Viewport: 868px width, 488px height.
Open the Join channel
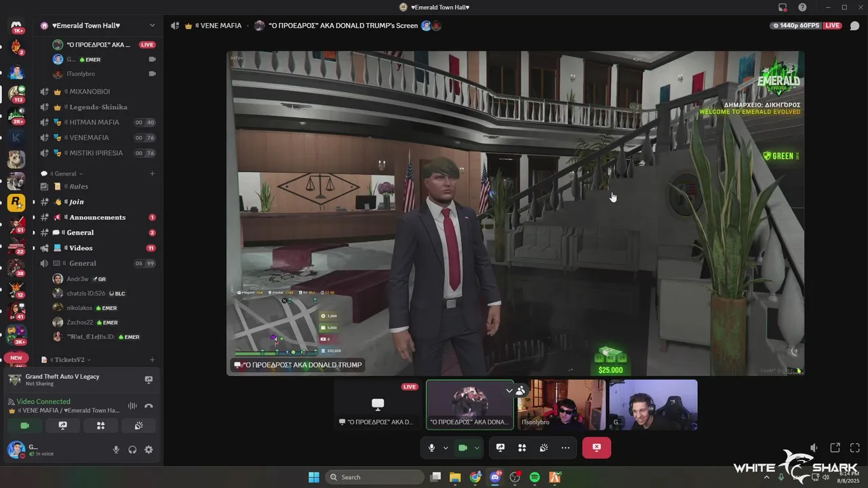pyautogui.click(x=98, y=202)
